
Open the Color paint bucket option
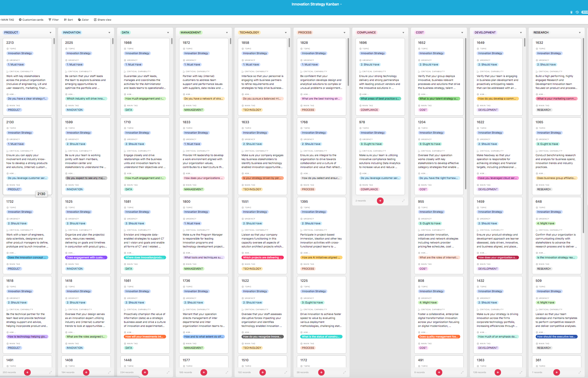coord(83,20)
